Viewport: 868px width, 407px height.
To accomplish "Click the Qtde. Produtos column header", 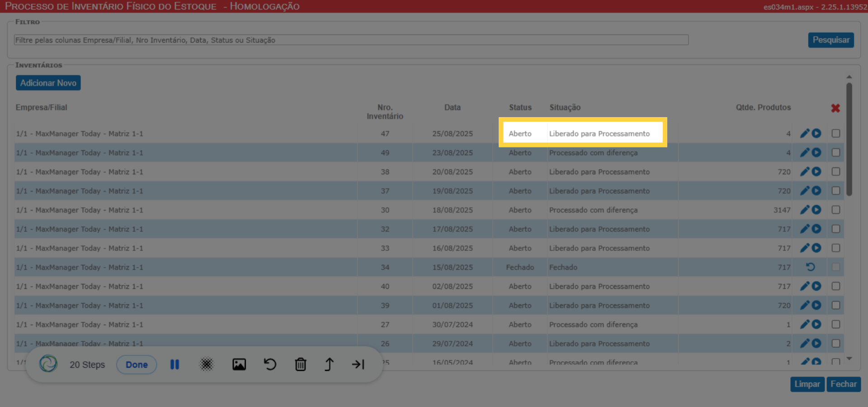I will pos(763,108).
